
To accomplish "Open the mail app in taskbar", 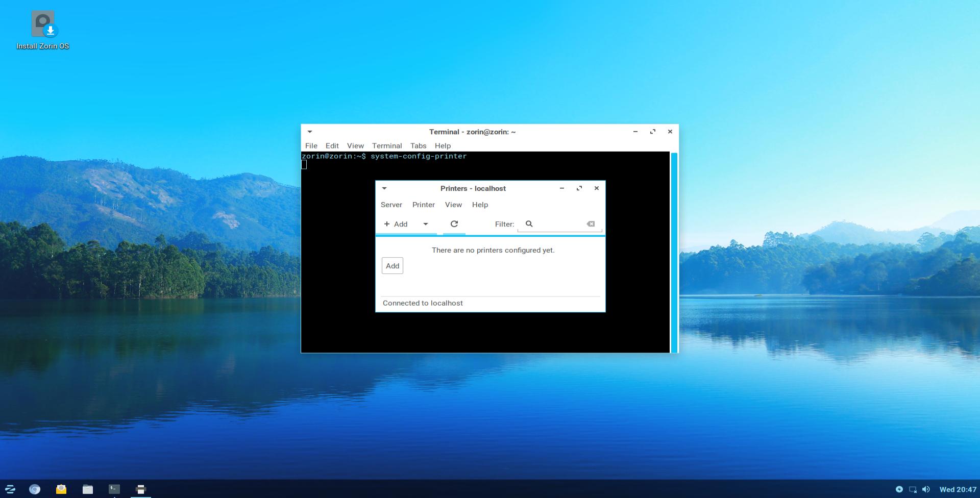I will pyautogui.click(x=61, y=489).
